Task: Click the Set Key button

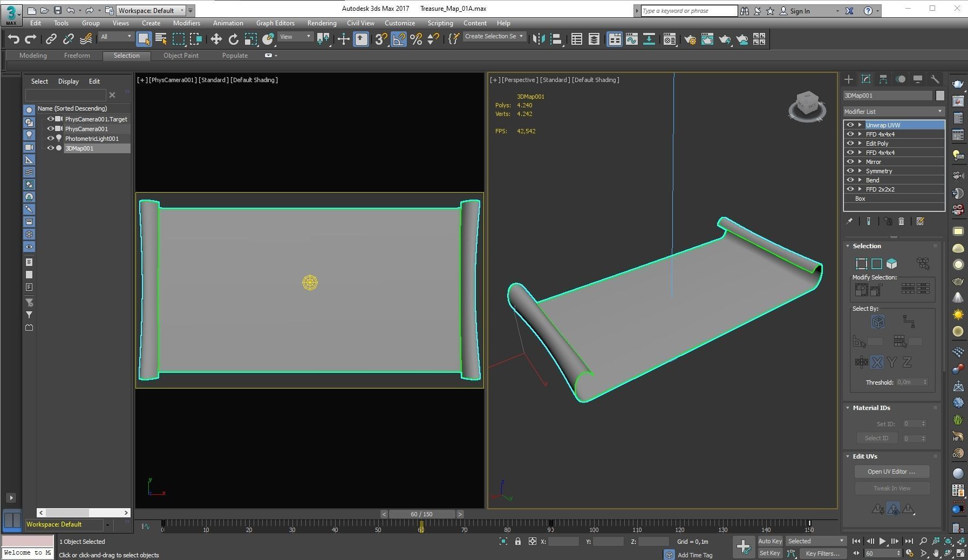Action: (770, 554)
